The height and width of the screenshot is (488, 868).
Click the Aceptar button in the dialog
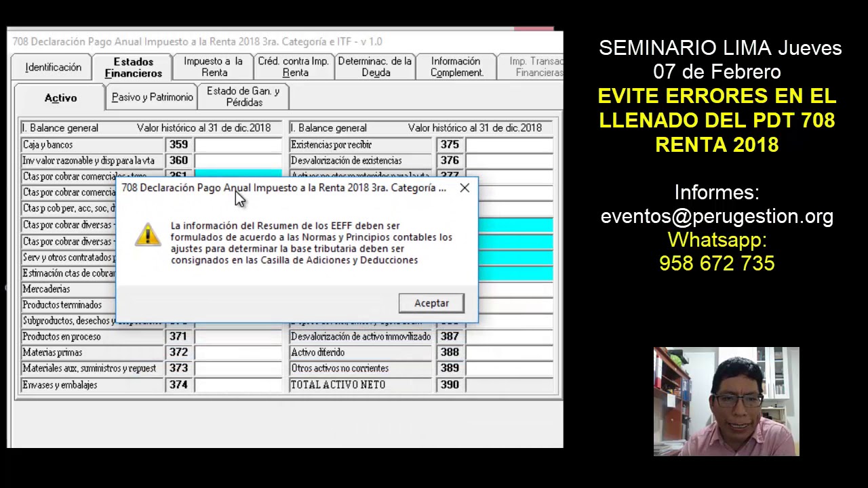pos(431,303)
